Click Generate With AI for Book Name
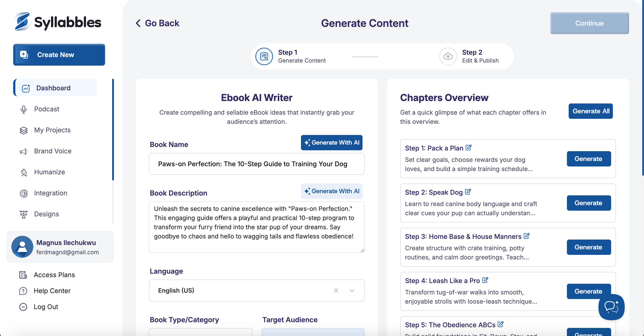This screenshot has width=644, height=336. click(331, 143)
